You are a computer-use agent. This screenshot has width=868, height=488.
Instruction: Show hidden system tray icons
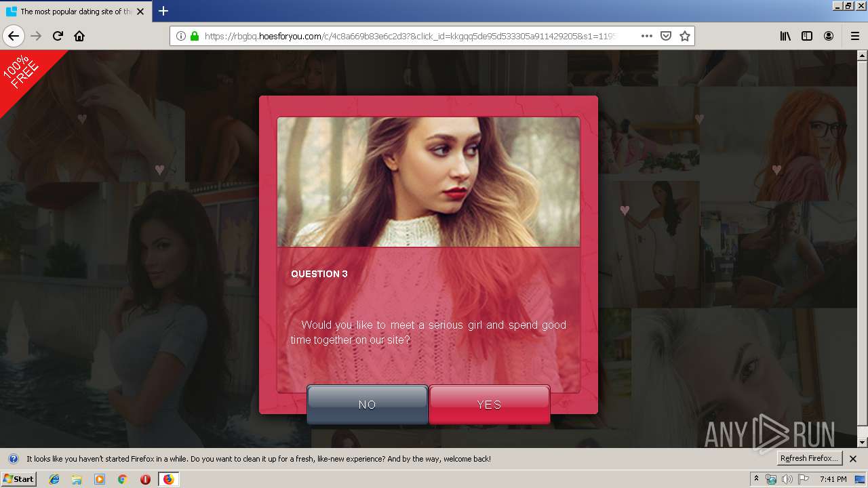756,479
